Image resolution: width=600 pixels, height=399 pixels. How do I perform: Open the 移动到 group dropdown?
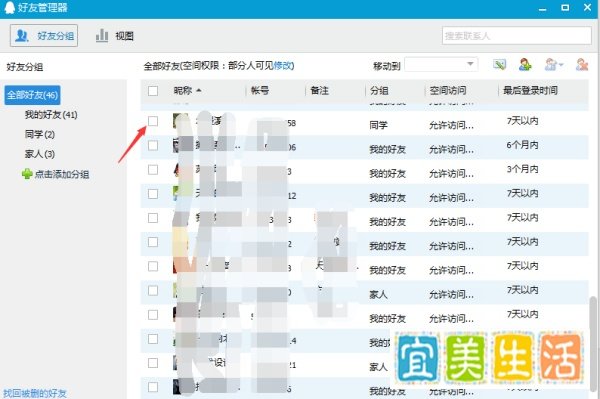pos(441,64)
